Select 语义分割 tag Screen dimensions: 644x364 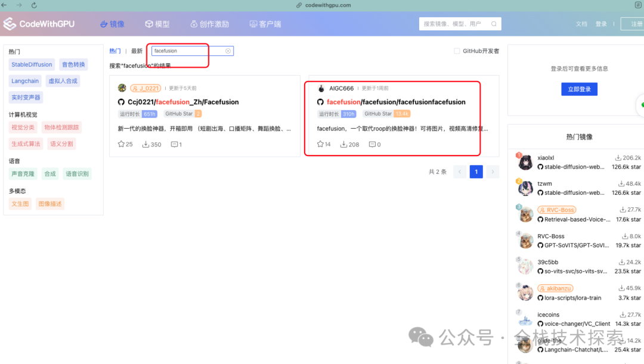point(61,144)
